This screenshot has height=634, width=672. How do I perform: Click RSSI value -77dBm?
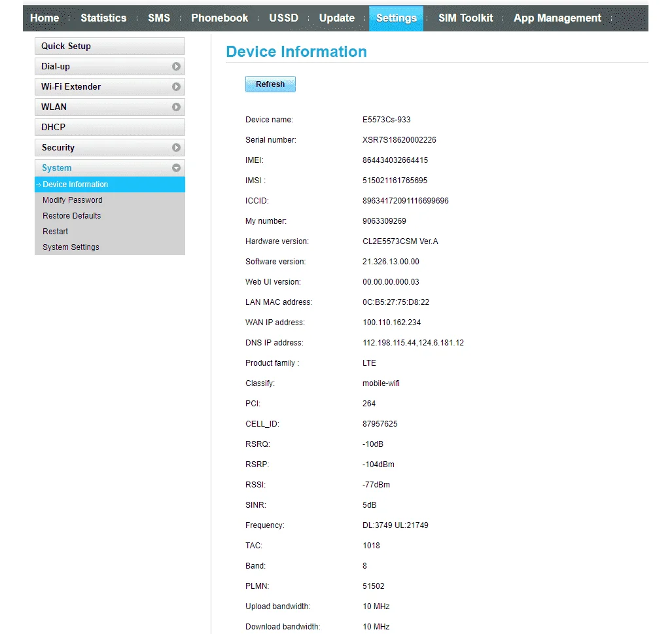click(x=376, y=485)
